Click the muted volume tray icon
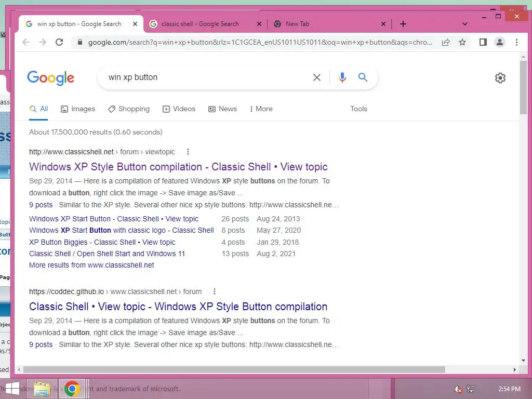 pos(458,389)
